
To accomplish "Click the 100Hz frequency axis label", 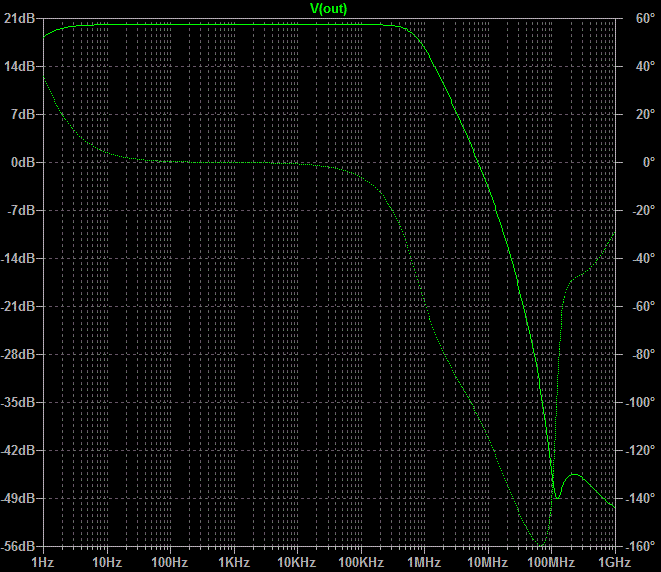I will [x=169, y=562].
